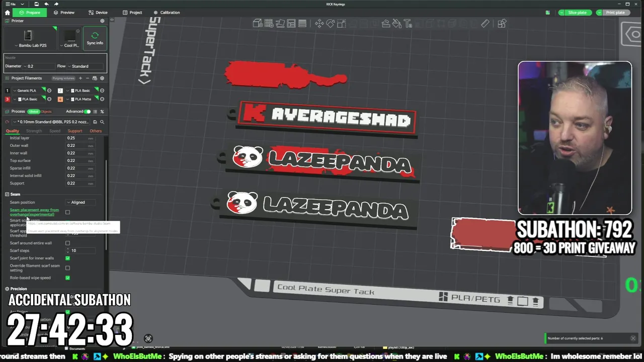Select the Rotate tool

330,23
